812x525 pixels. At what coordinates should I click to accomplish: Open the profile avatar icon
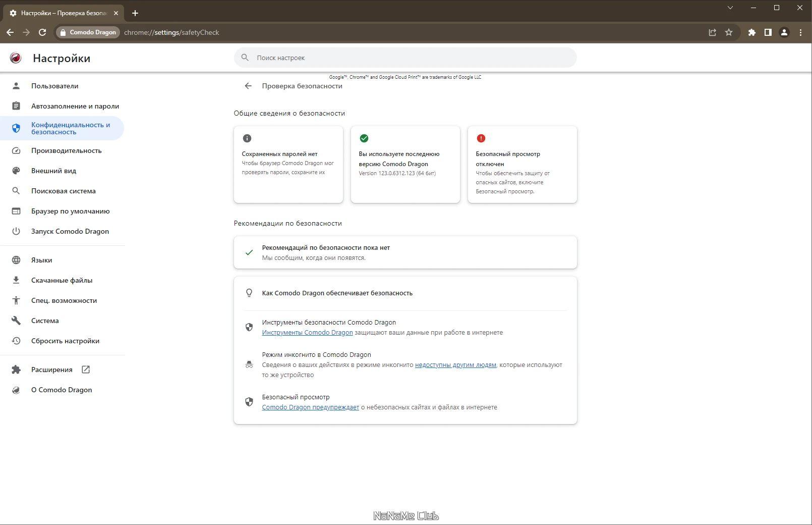coord(784,32)
